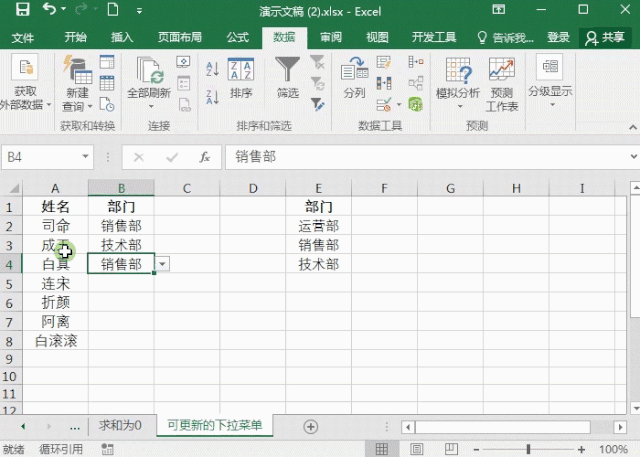Click the clear filter icon
The width and height of the screenshot is (640, 457).
[x=317, y=62]
